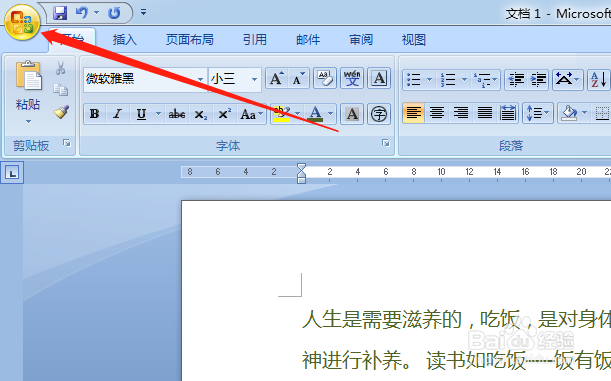Open line spacing options

coord(537,113)
